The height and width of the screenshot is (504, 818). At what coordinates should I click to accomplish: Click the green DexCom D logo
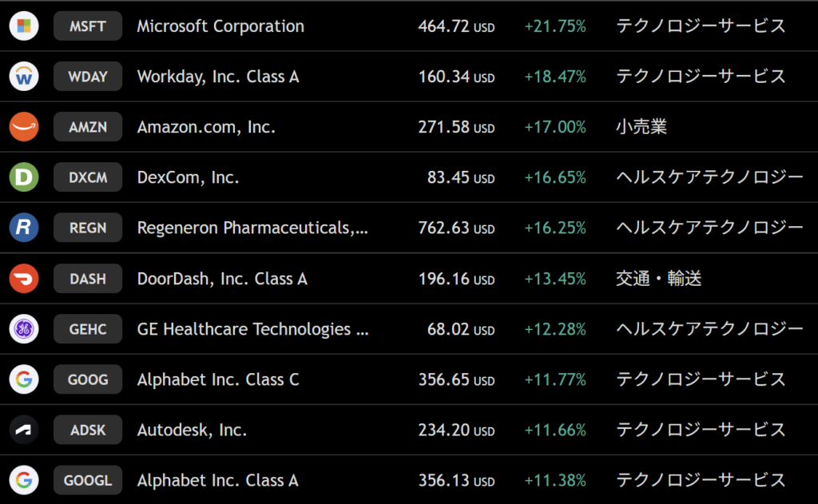point(24,177)
